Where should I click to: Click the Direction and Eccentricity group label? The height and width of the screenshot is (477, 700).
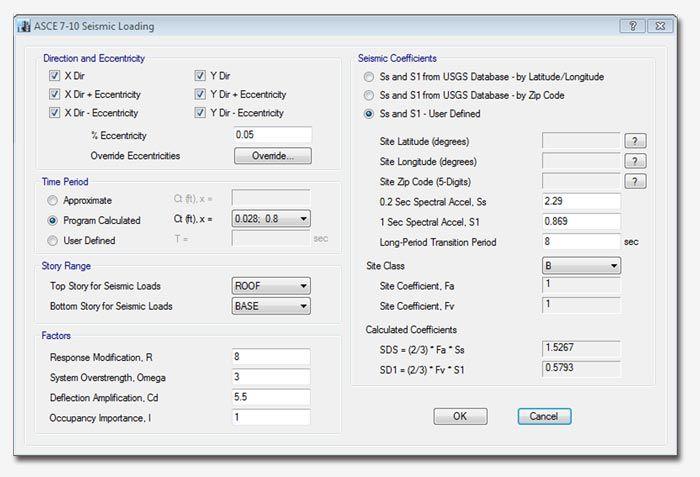(94, 59)
